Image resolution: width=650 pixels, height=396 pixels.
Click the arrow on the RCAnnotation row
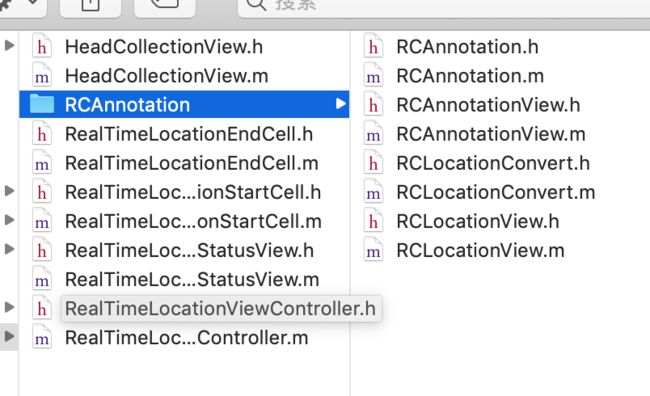point(340,104)
